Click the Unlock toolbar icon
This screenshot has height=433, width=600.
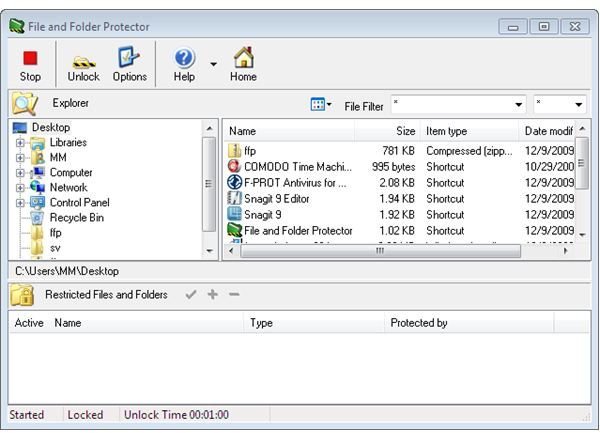(84, 62)
